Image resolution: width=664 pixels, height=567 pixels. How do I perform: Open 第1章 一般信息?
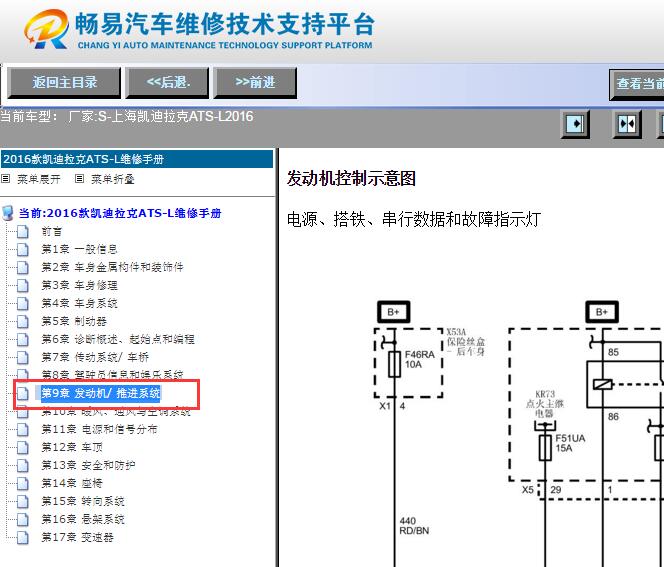point(79,249)
